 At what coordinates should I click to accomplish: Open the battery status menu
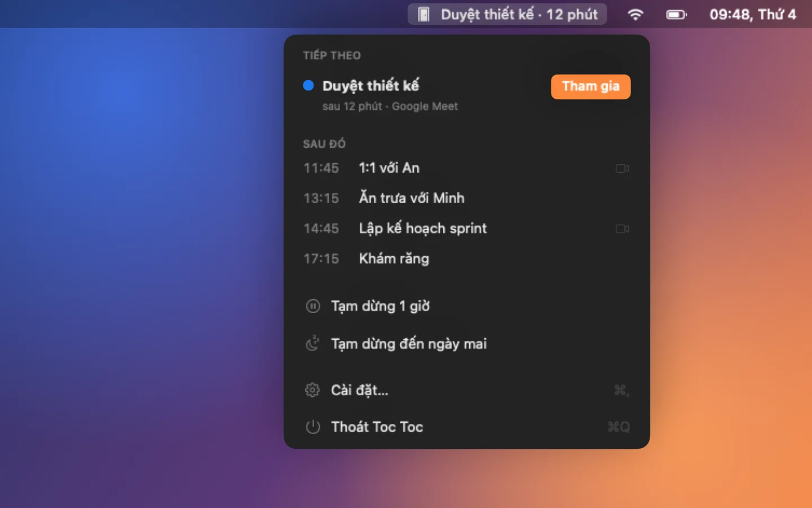coord(676,14)
